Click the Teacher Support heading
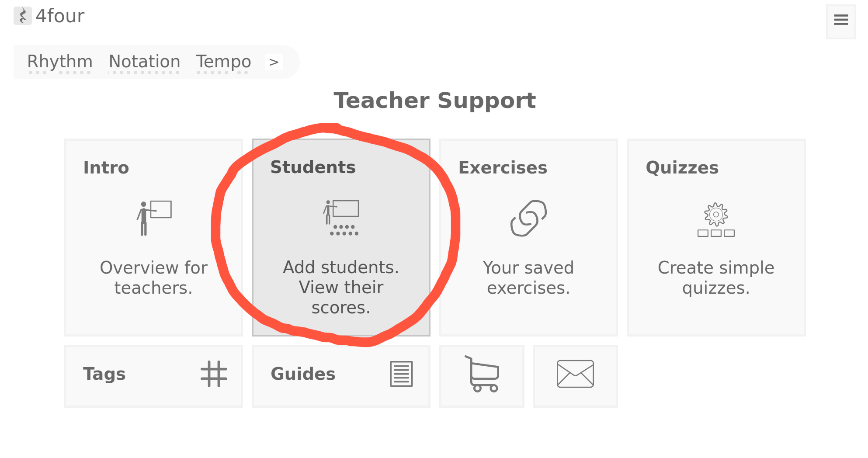868x458 pixels. (434, 101)
